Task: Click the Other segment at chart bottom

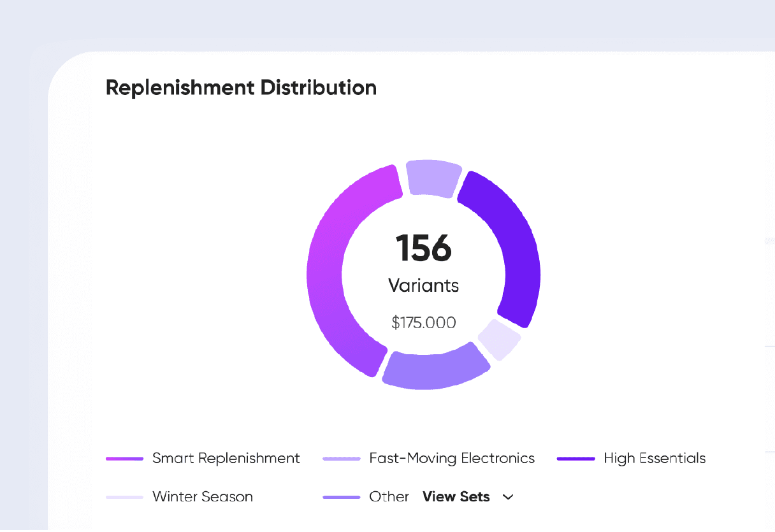Action: [x=435, y=366]
